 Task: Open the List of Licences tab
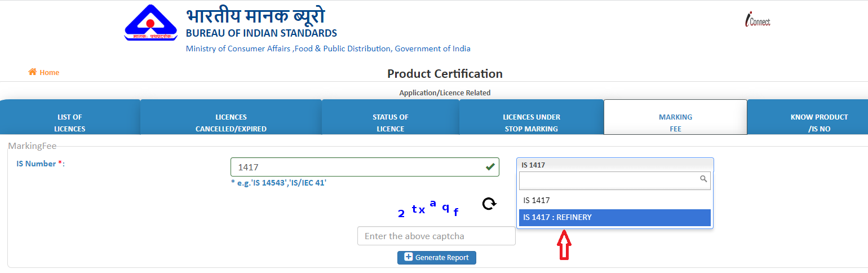pyautogui.click(x=70, y=117)
